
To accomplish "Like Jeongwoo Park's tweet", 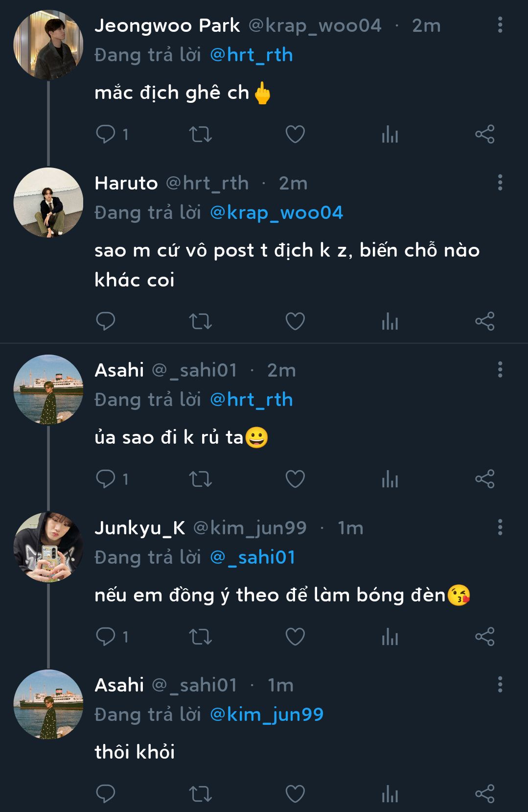I will [x=295, y=134].
